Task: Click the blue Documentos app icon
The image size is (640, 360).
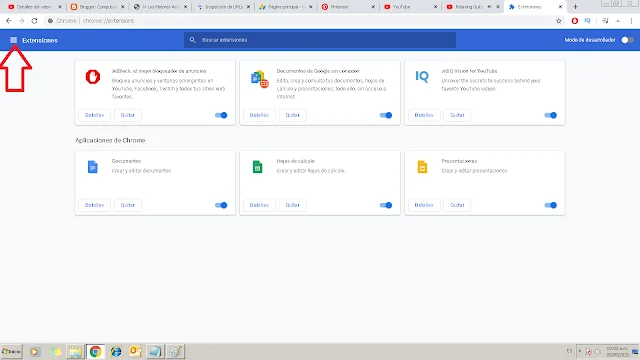Action: click(93, 167)
